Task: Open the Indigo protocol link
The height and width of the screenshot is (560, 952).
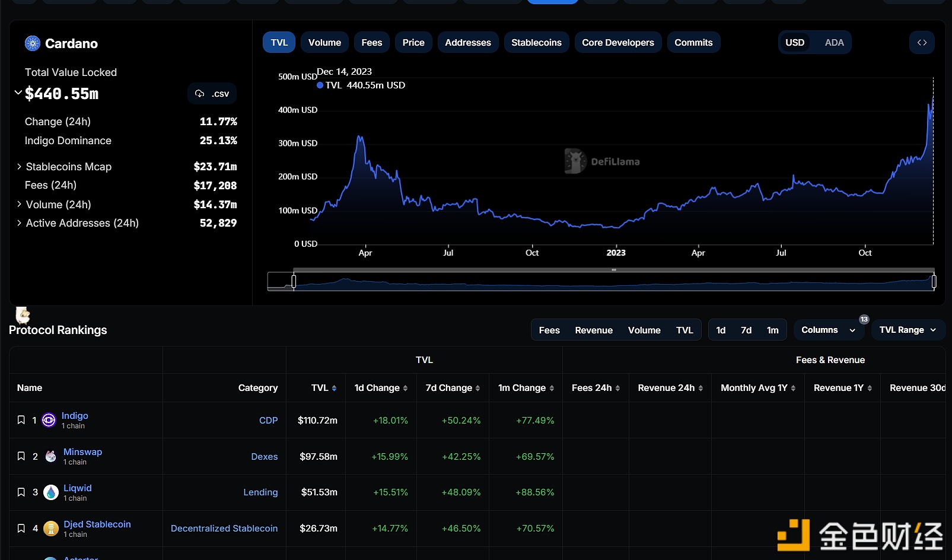Action: [x=75, y=416]
